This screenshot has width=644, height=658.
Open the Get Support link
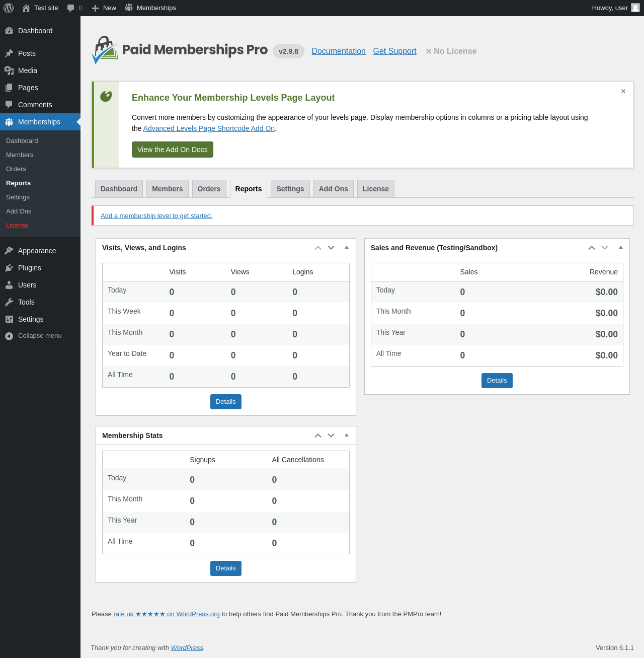395,51
